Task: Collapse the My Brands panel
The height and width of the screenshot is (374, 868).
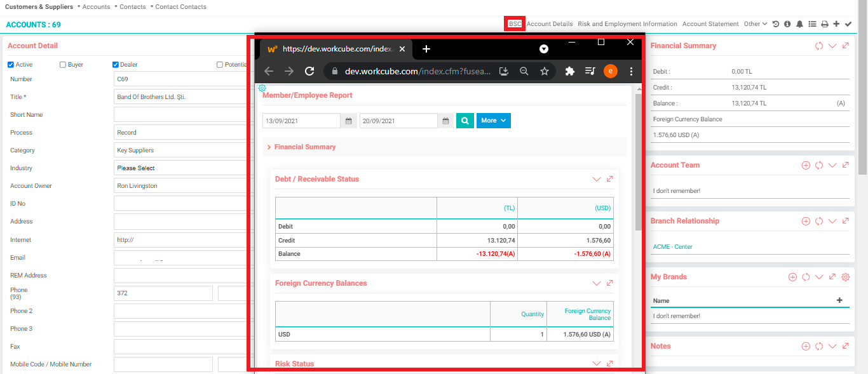Action: point(819,277)
